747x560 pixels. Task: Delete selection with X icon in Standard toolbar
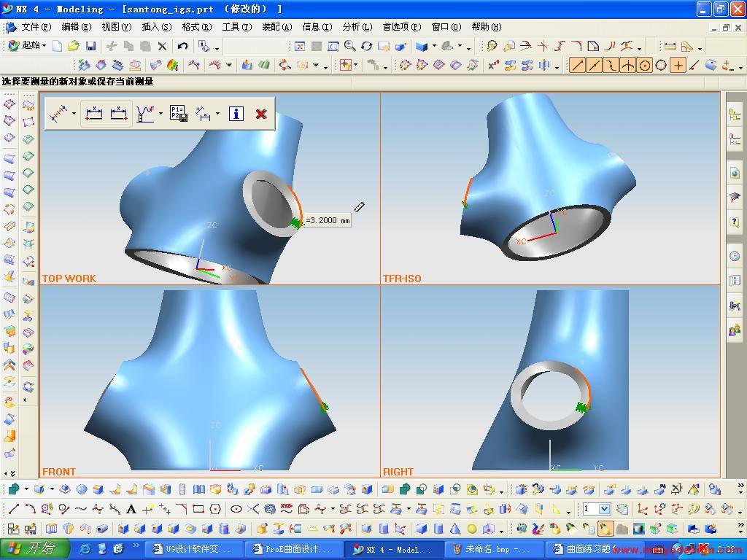pos(162,46)
